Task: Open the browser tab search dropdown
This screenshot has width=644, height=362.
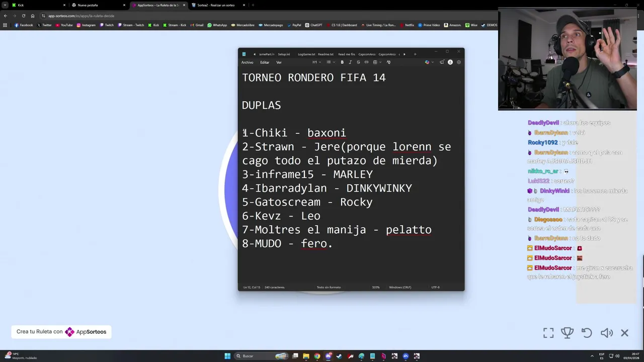Action: 5,5
